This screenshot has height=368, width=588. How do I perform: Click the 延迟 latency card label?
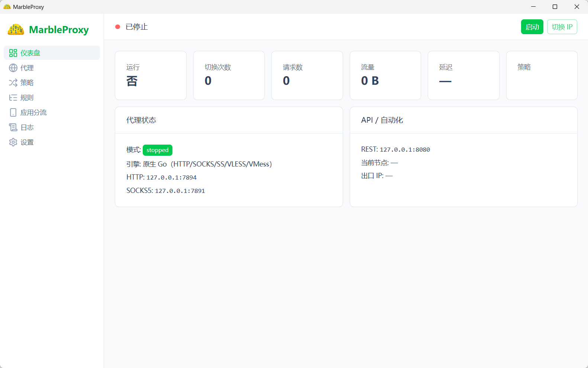pyautogui.click(x=446, y=67)
